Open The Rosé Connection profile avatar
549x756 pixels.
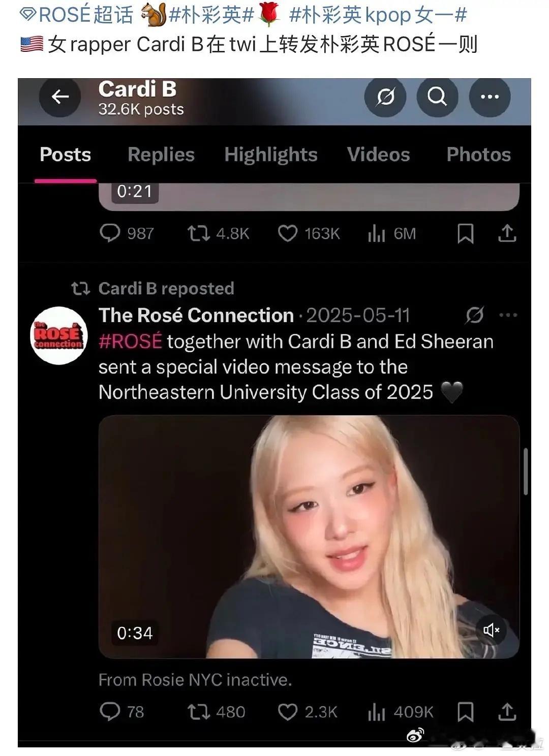coord(59,335)
